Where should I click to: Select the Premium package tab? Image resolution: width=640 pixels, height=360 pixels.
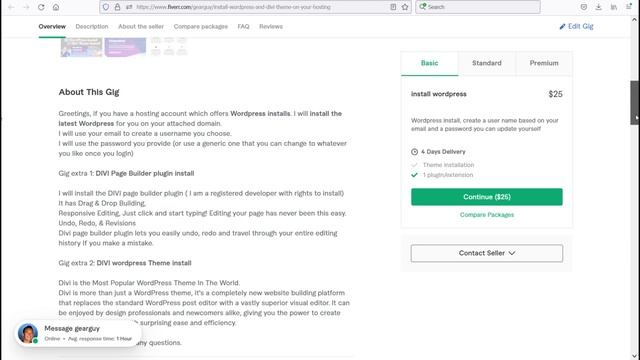(544, 63)
